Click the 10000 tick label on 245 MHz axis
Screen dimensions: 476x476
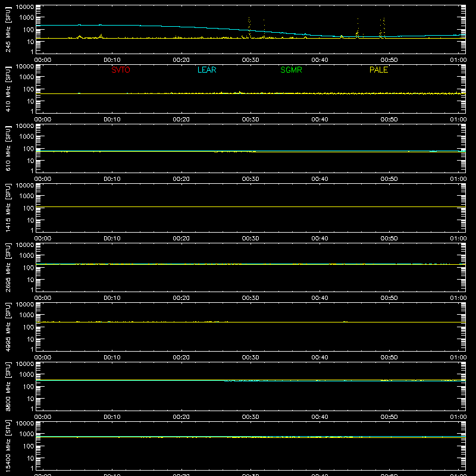click(x=25, y=7)
